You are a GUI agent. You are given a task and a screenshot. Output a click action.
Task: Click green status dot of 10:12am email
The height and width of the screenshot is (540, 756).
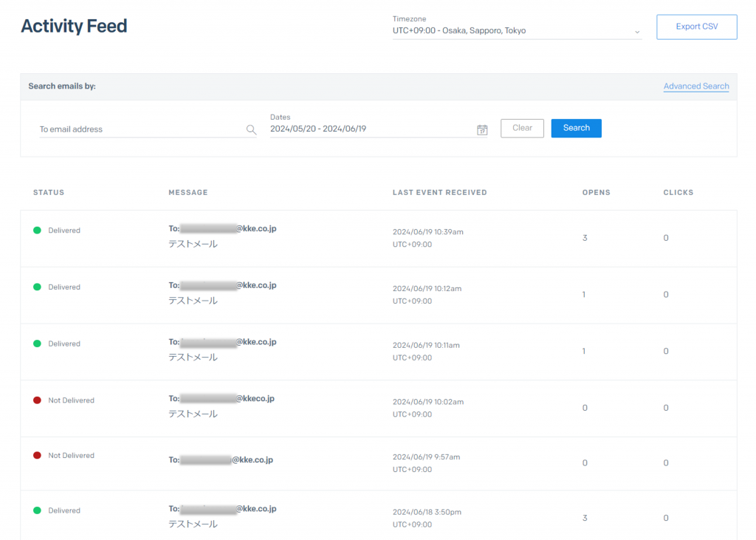pyautogui.click(x=37, y=287)
